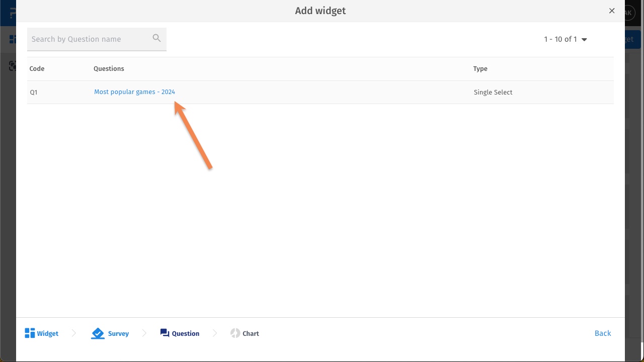
Task: Close the Add widget dialog
Action: 612,11
